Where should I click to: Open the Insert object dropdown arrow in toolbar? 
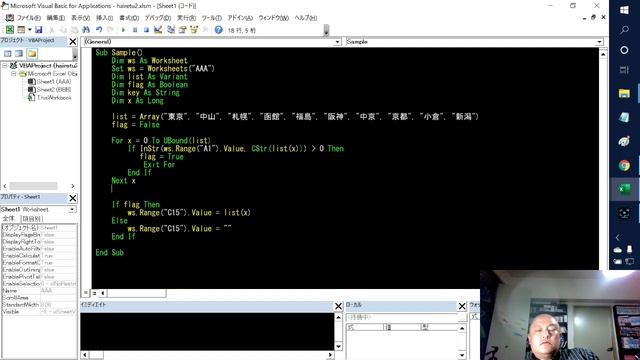pos(29,29)
